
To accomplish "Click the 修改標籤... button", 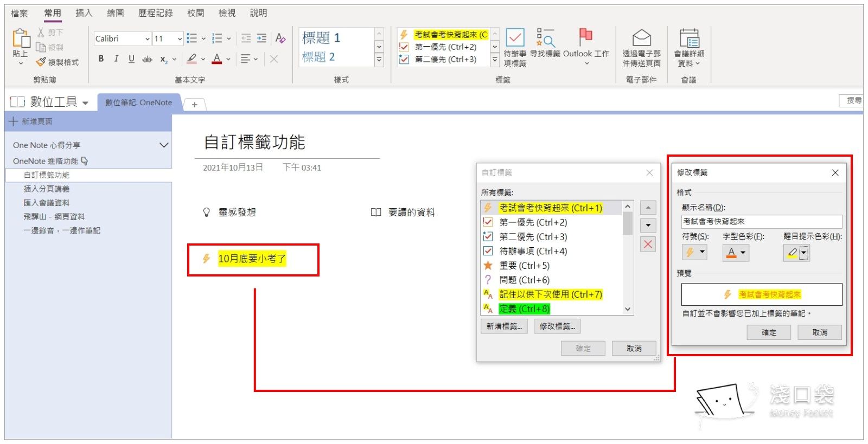I will 557,326.
